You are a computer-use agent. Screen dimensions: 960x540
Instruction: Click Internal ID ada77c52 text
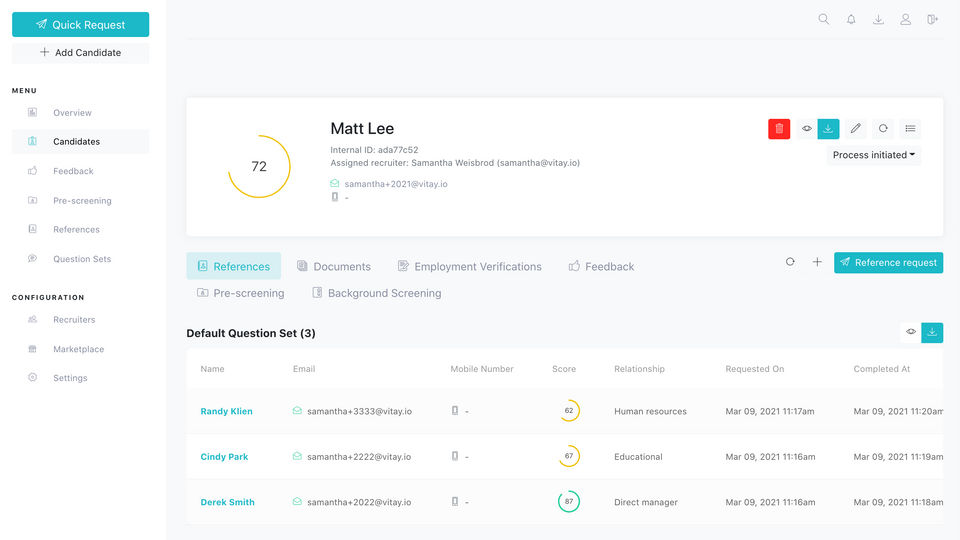tap(374, 149)
